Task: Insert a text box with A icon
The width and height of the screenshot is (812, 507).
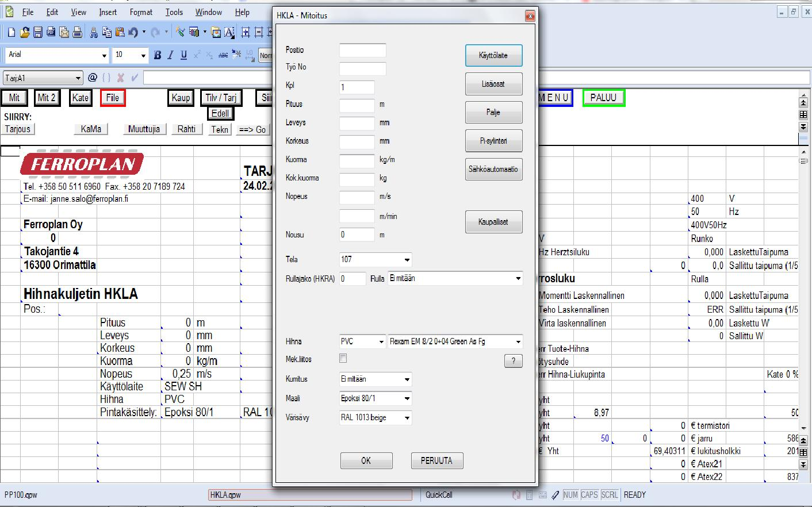Action: pos(229,33)
